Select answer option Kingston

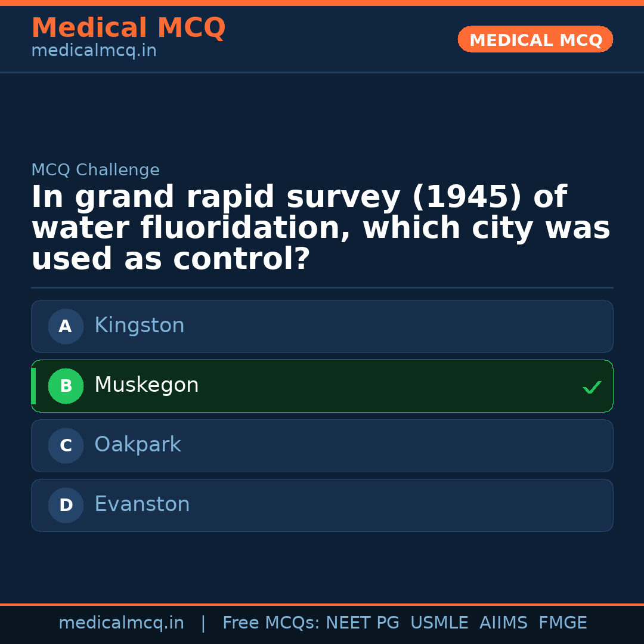(322, 326)
